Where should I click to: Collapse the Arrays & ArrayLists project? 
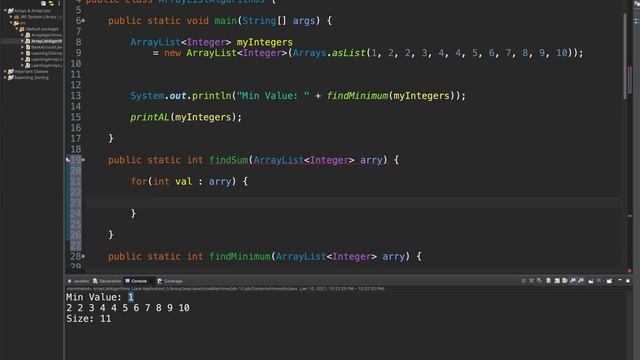5,11
